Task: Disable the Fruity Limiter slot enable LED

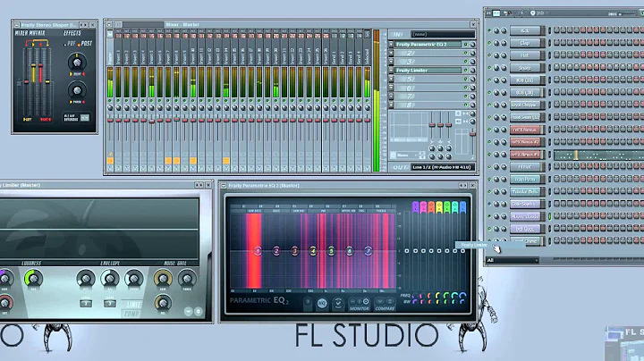Action: (466, 71)
